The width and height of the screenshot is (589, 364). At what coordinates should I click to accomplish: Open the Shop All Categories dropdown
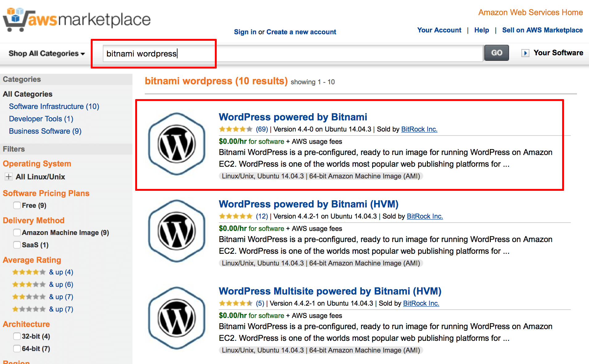47,53
